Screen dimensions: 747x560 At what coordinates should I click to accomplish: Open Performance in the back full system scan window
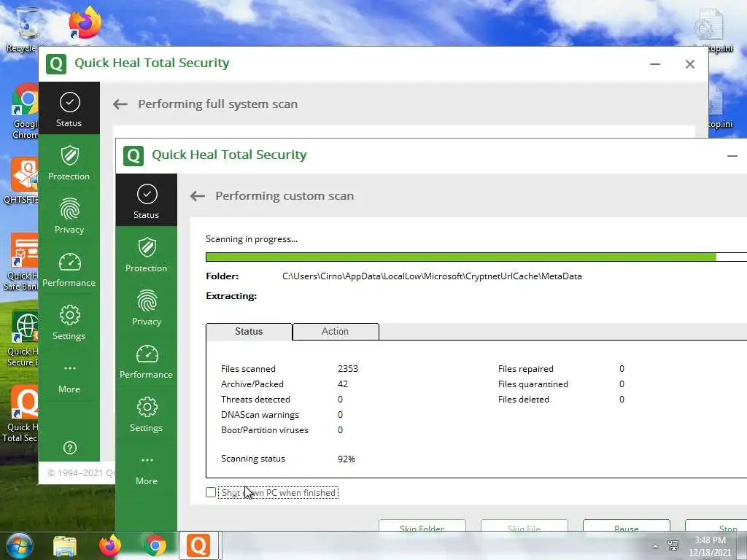69,269
